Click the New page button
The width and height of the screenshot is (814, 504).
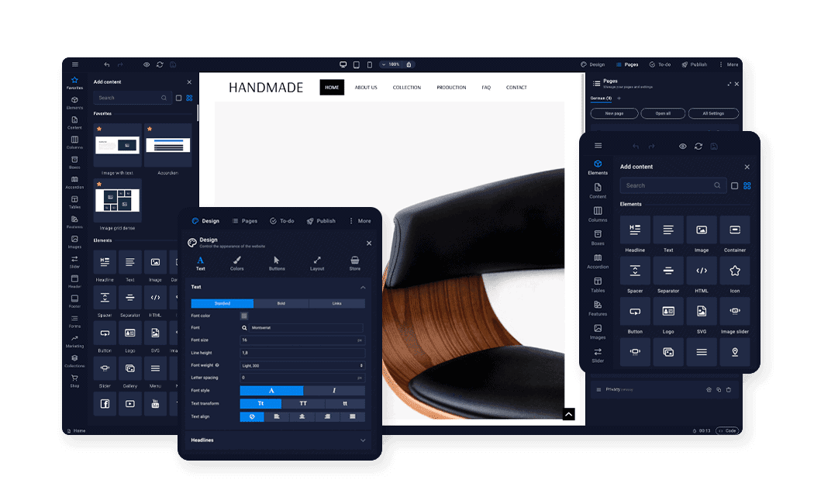click(614, 113)
